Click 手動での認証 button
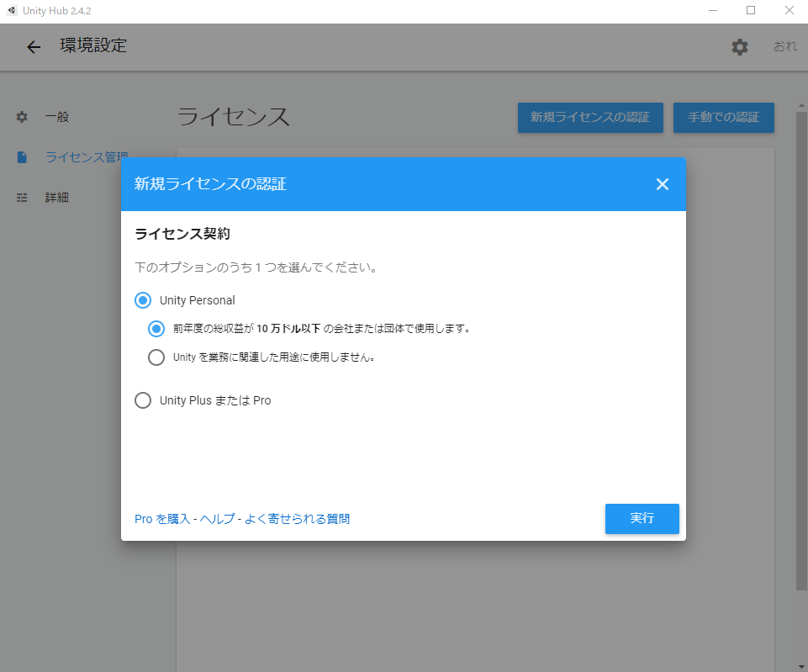The width and height of the screenshot is (808, 672). point(723,118)
